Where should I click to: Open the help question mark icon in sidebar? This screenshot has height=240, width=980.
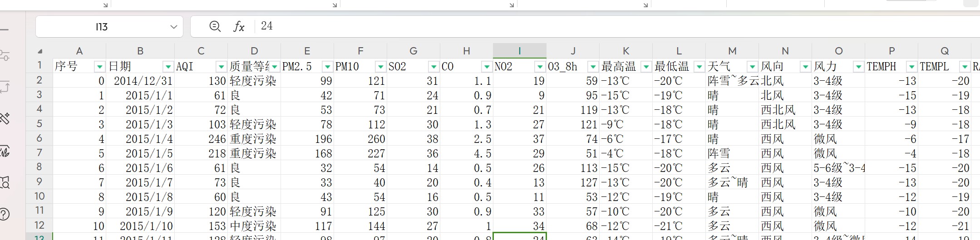(x=5, y=214)
